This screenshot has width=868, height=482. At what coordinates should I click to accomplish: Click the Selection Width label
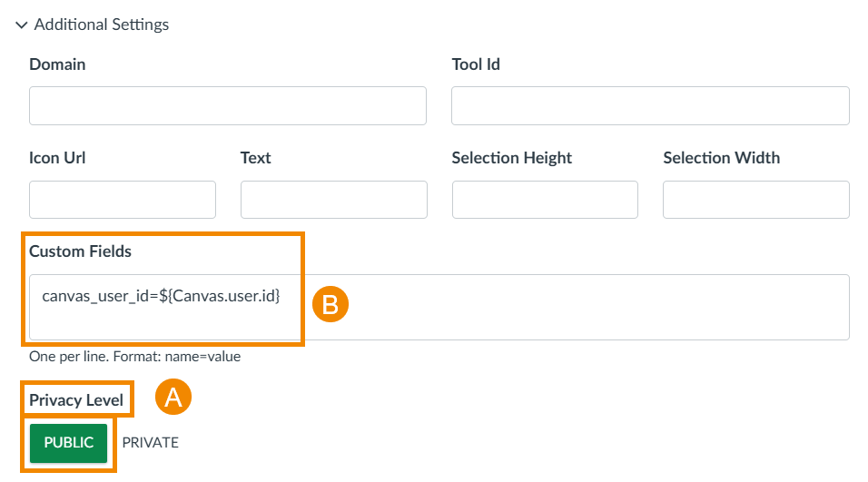[x=722, y=158]
